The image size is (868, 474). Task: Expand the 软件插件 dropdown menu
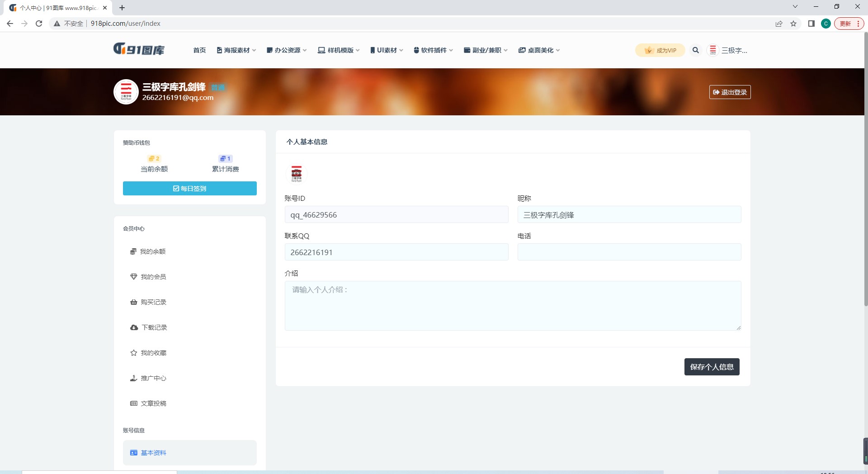click(x=432, y=50)
